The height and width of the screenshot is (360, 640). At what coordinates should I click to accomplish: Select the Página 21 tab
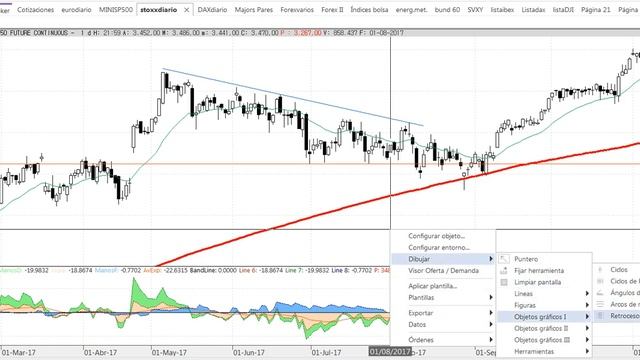coord(596,9)
